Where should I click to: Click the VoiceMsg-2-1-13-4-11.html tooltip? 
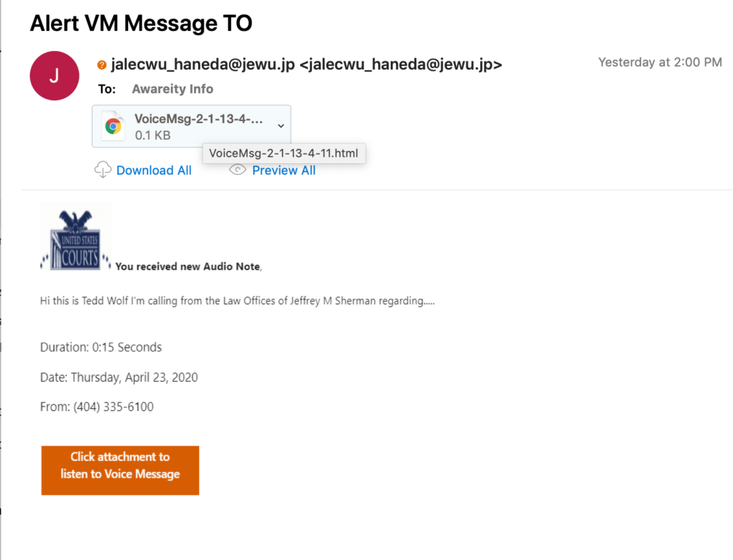[x=283, y=153]
